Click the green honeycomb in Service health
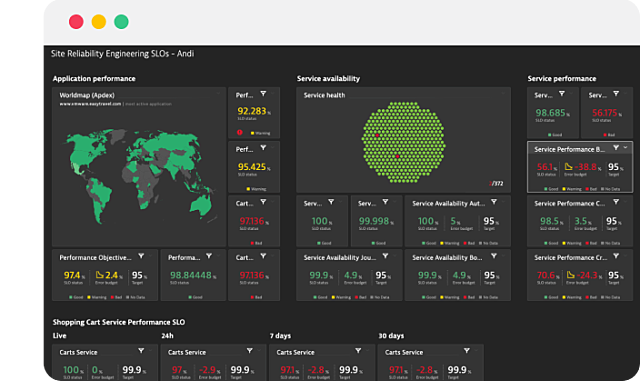Screen dimensions: 640x381 click(x=403, y=142)
